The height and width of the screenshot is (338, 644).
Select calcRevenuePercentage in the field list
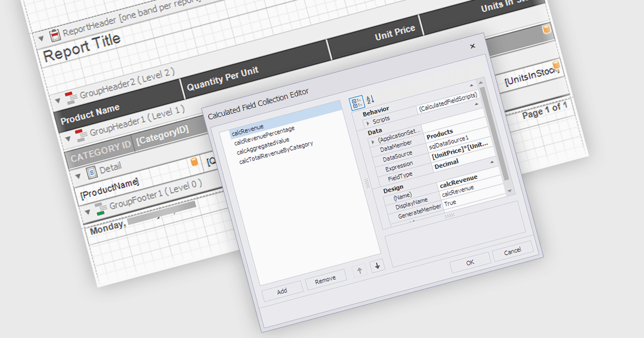point(265,135)
